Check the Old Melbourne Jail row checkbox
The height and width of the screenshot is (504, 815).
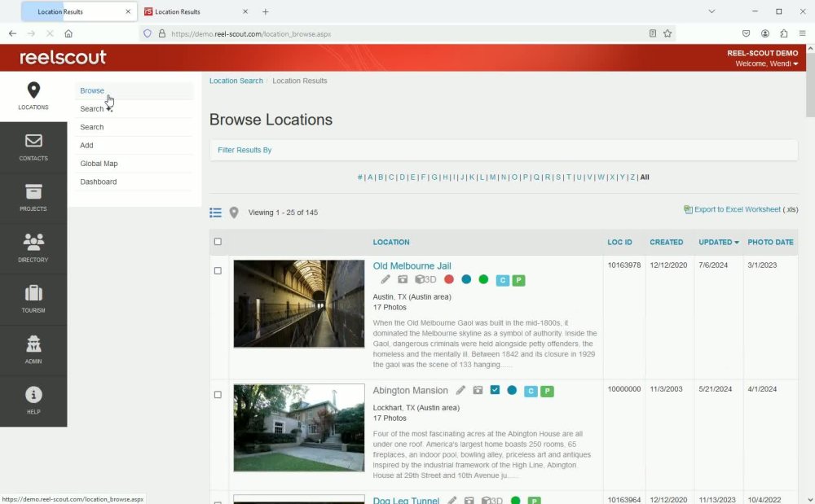218,270
